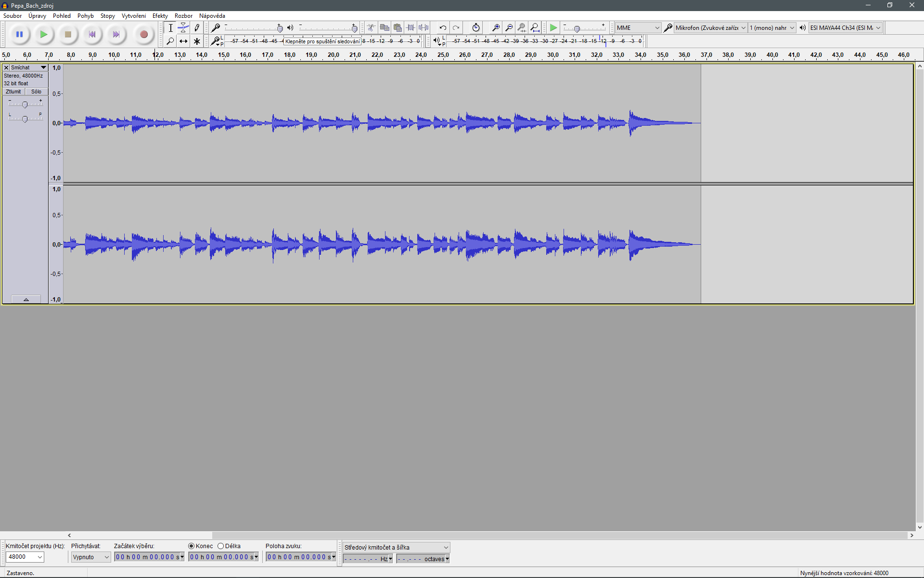Click the Silence audio icon
This screenshot has width=924, height=578.
point(423,27)
